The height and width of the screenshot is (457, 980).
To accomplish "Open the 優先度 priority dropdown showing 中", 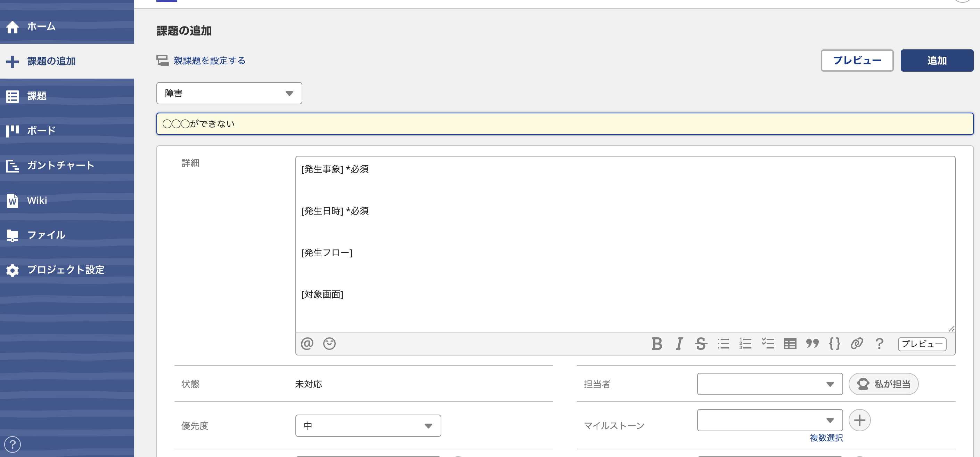I will (x=368, y=426).
